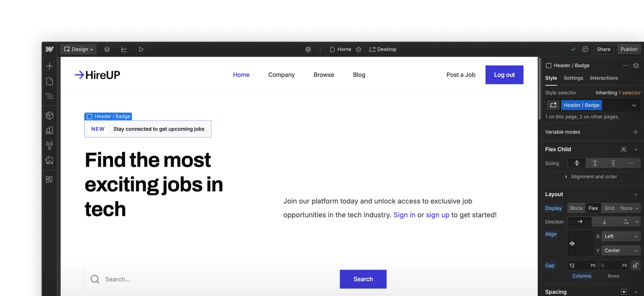
Task: Open the Design mode dropdown
Action: (79, 49)
